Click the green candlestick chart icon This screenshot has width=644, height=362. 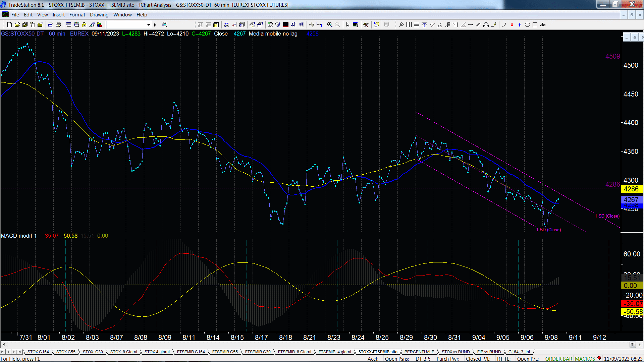point(285,25)
